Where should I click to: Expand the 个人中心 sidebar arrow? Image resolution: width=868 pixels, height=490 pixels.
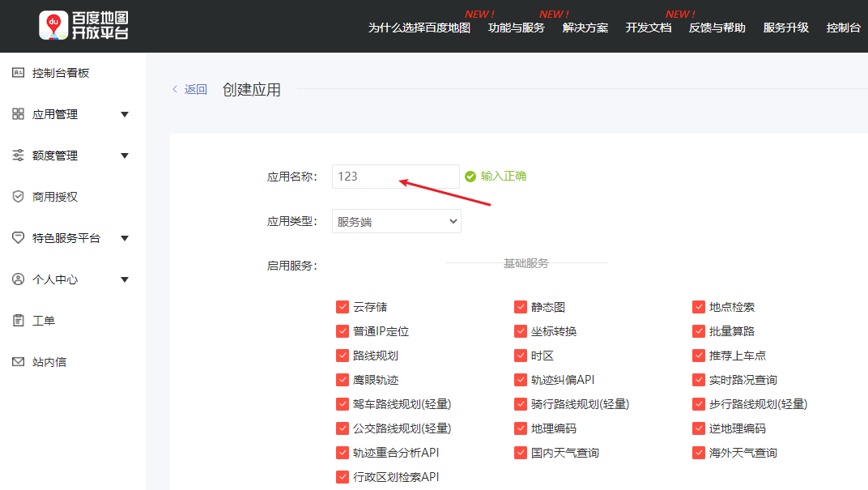[125, 279]
